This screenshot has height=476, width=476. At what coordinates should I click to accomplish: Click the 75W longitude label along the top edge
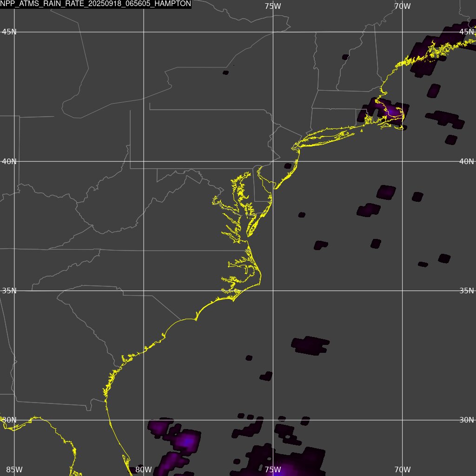[x=273, y=6]
